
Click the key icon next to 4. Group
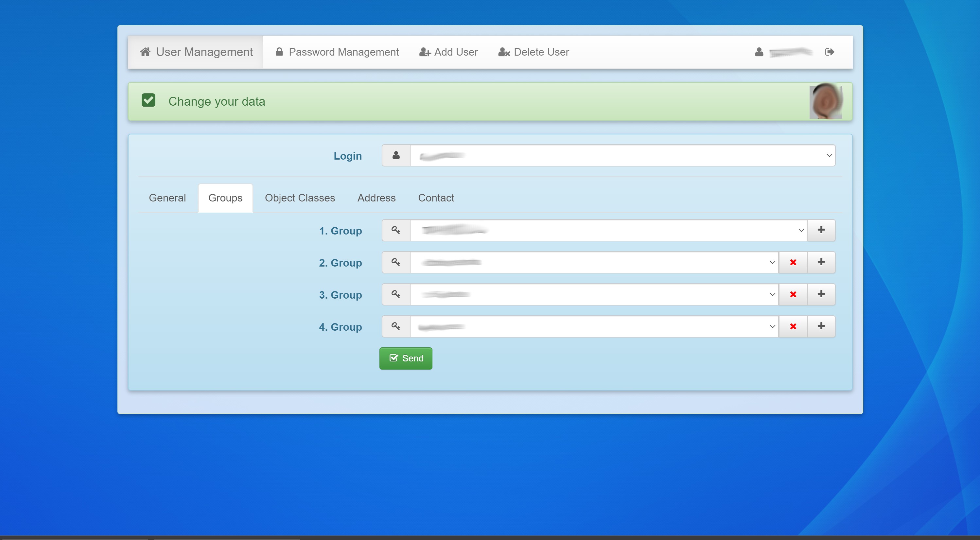(396, 326)
